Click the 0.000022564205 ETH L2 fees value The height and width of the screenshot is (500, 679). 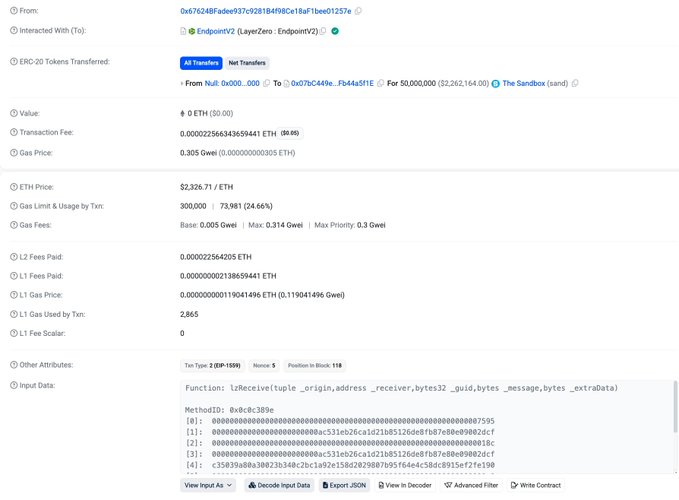click(216, 257)
